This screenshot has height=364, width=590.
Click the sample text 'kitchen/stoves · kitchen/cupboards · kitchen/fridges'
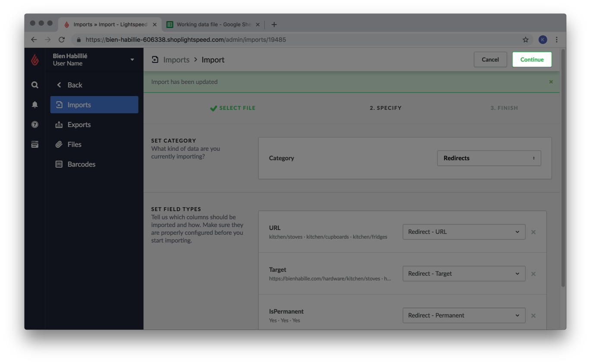(328, 237)
